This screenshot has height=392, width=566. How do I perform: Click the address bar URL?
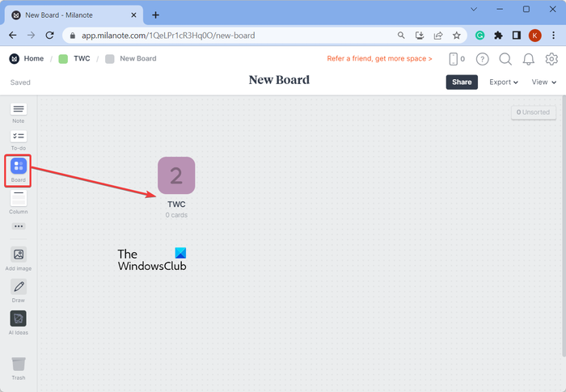[x=168, y=36]
